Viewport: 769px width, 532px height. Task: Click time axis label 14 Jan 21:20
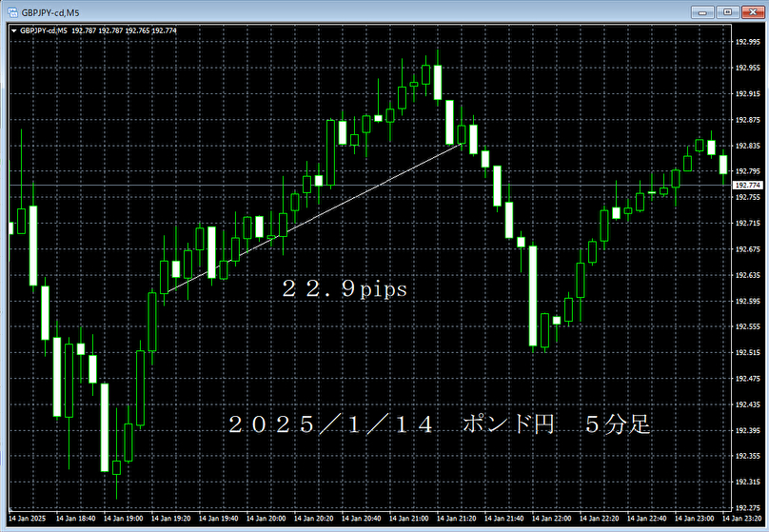[x=456, y=519]
